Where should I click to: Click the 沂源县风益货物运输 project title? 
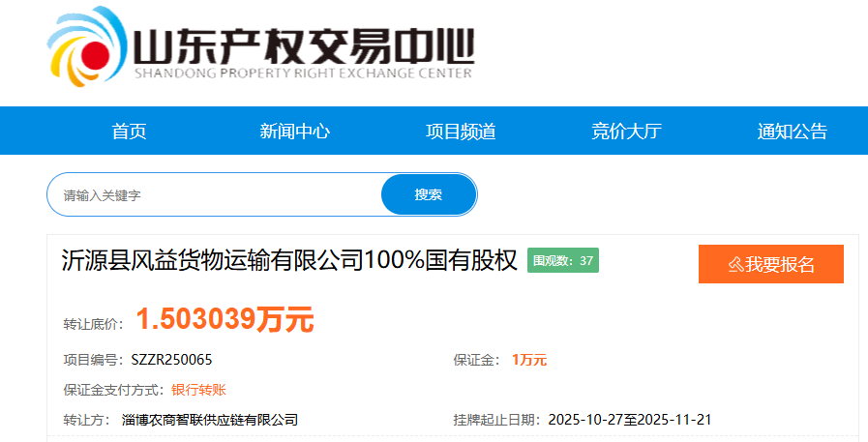tap(289, 260)
